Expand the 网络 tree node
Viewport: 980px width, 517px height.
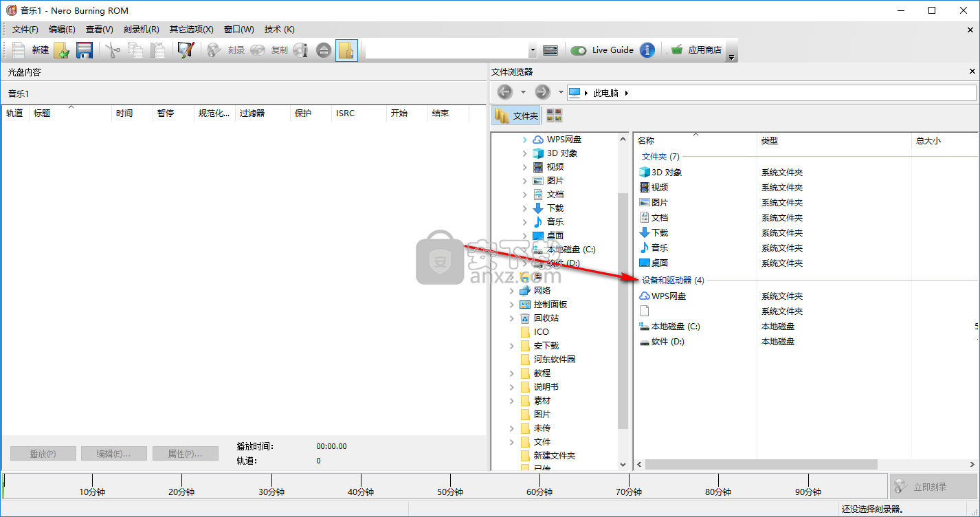(511, 291)
